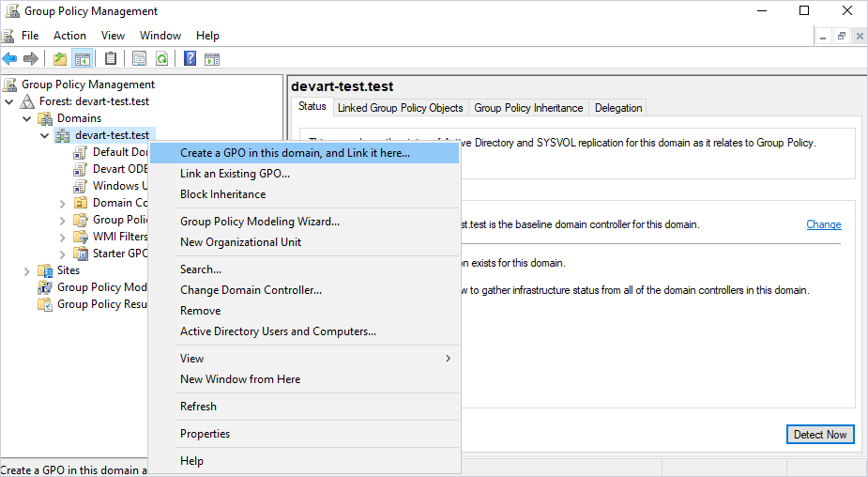The height and width of the screenshot is (477, 868).
Task: Toggle Show/Hide Action Pane toolbar icon
Action: (x=212, y=59)
